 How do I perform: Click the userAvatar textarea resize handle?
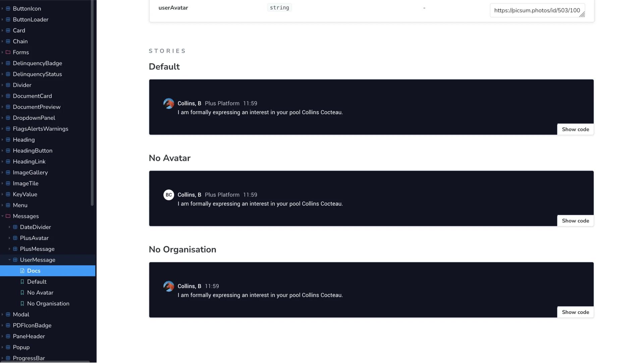[x=582, y=14]
